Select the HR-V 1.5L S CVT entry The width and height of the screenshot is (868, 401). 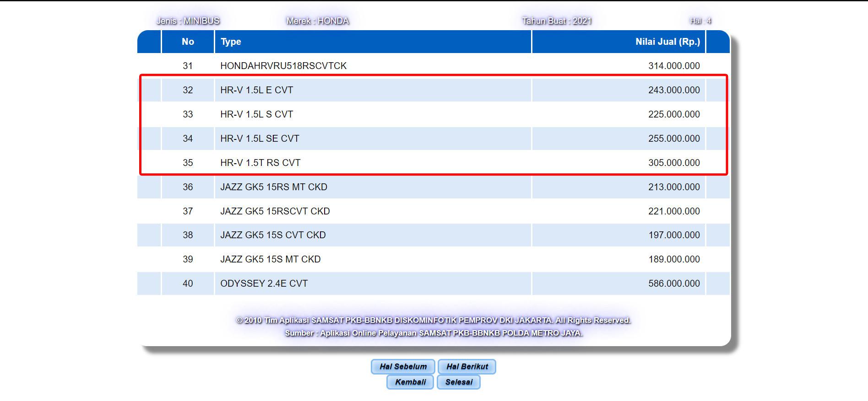[257, 114]
